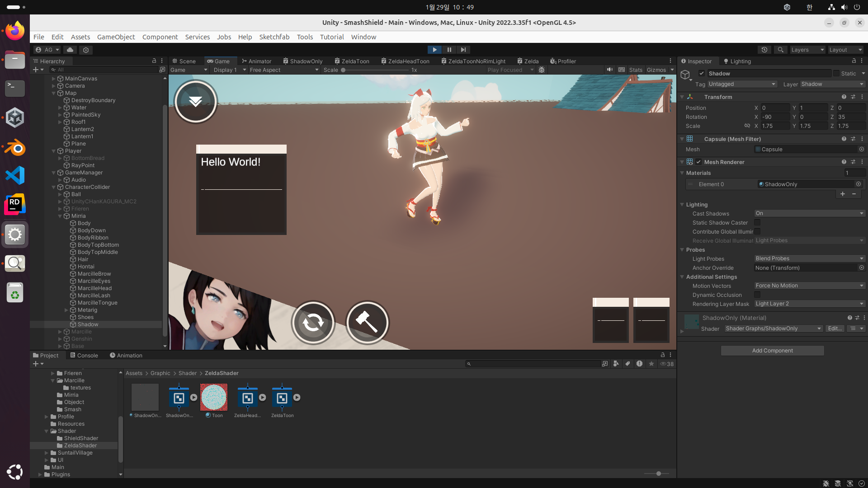The image size is (868, 488).
Task: Enable the Contribute Global Illumination checkbox
Action: click(x=757, y=231)
